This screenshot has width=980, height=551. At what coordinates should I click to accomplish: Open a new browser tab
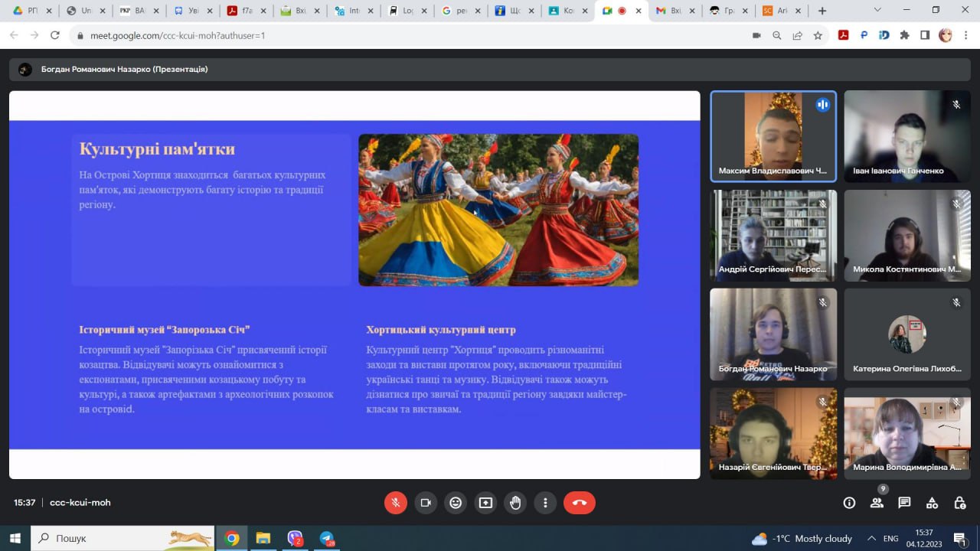tap(822, 11)
